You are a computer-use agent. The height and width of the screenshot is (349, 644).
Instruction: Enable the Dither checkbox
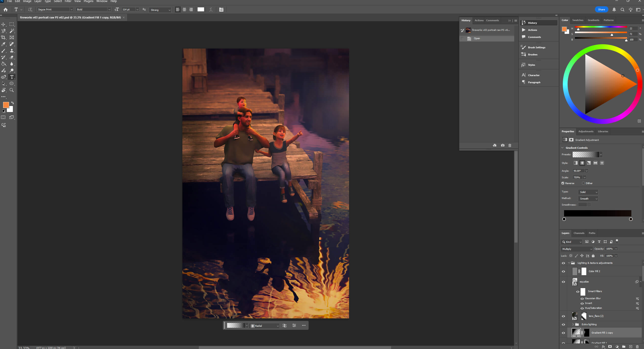[583, 183]
